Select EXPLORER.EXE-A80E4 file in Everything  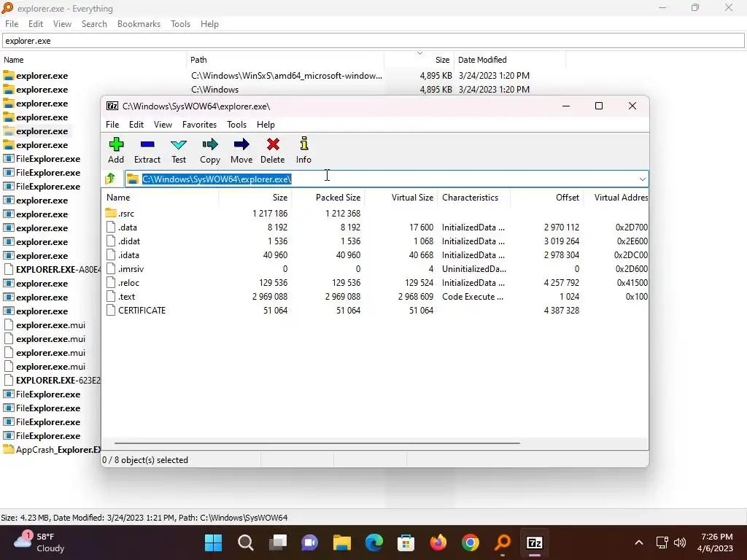pos(52,269)
